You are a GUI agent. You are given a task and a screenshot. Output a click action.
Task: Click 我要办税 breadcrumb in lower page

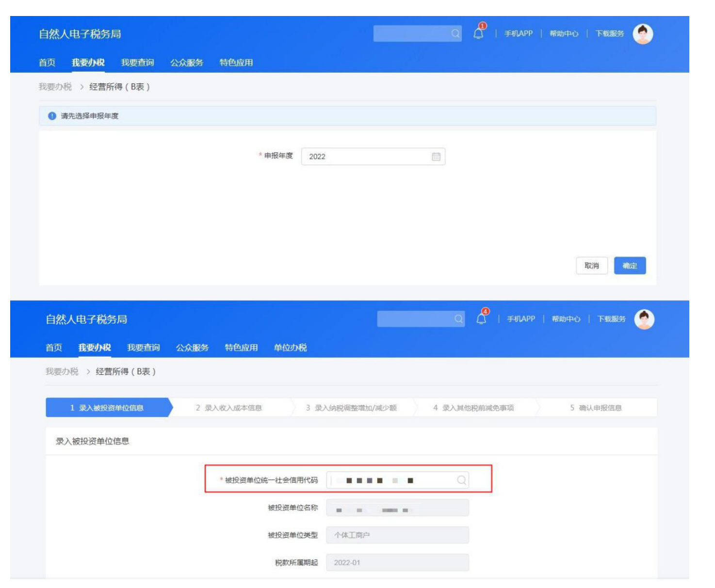pos(62,372)
